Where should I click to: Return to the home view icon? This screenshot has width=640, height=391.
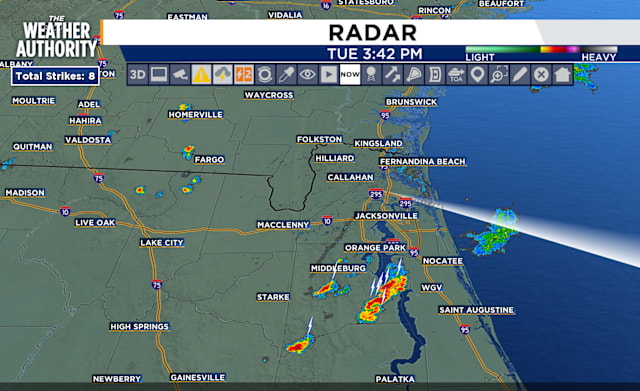562,75
